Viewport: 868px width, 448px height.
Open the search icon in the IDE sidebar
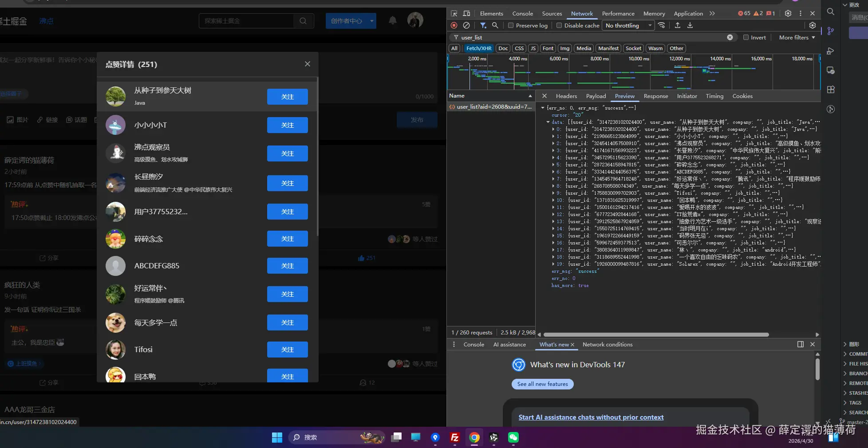click(x=831, y=12)
